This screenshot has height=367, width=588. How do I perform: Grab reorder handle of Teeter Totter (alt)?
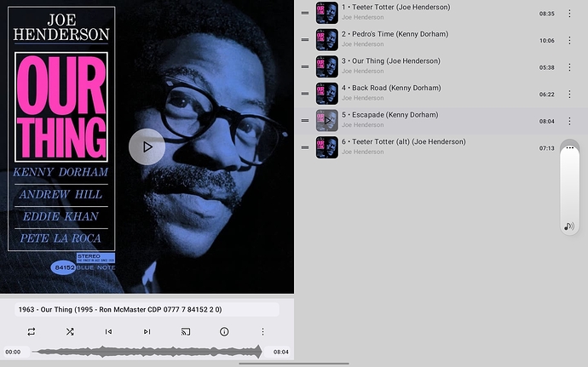coord(305,147)
